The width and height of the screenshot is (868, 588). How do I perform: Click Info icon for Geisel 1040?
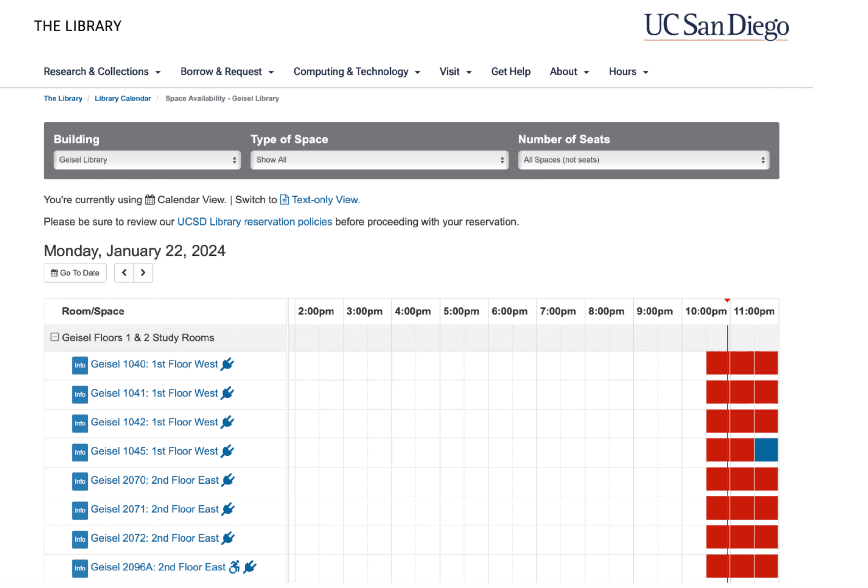pos(80,365)
